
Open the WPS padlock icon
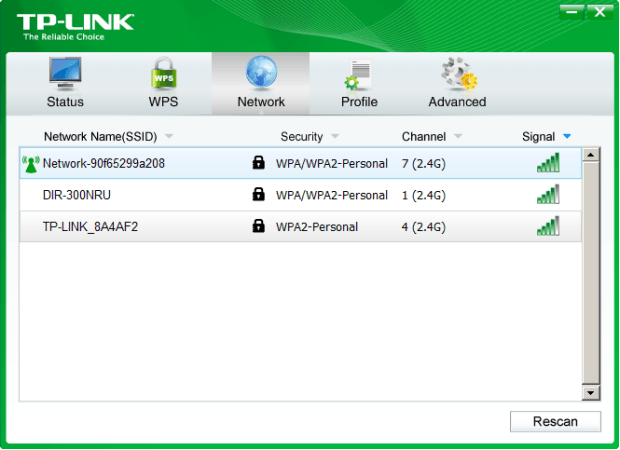point(164,74)
